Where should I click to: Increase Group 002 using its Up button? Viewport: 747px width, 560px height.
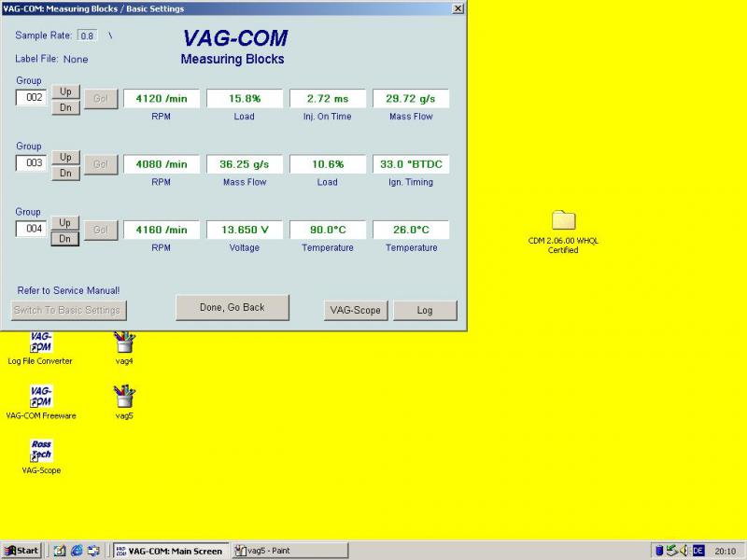(63, 92)
